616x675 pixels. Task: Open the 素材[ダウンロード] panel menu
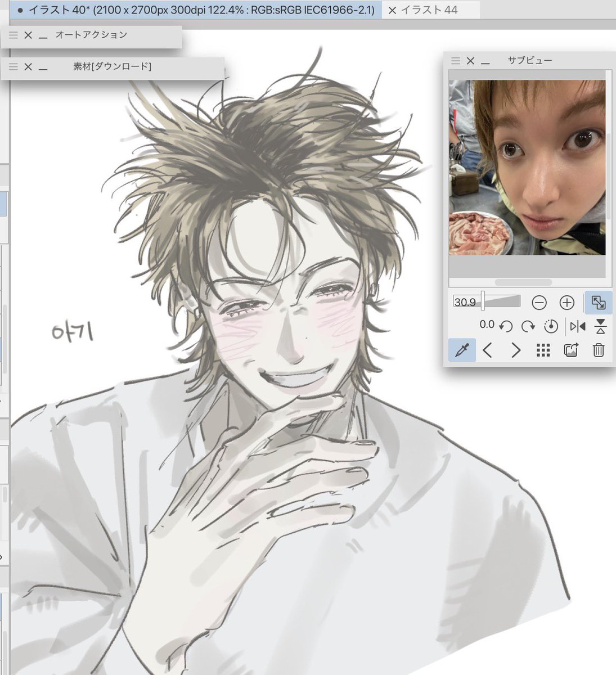14,67
